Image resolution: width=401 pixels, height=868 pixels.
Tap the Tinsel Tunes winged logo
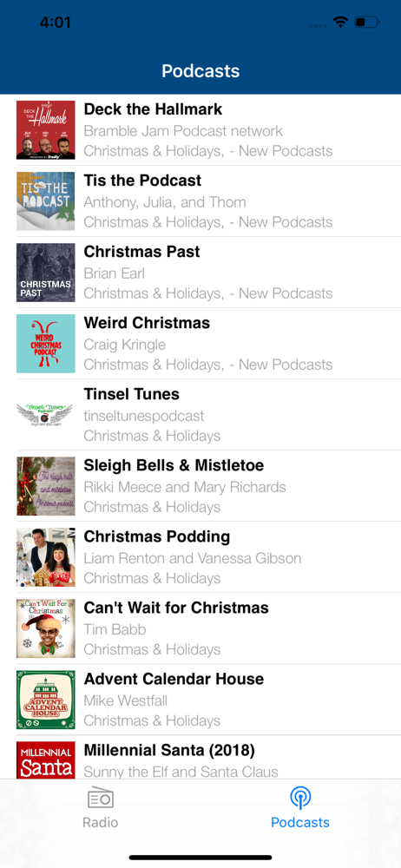[45, 415]
